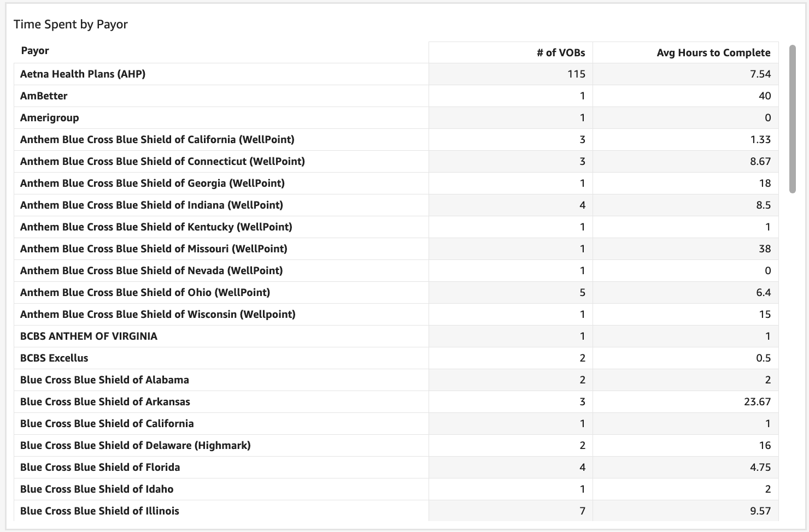Click the Amerigroup payor name
Viewport: 809px width, 532px height.
coord(49,117)
